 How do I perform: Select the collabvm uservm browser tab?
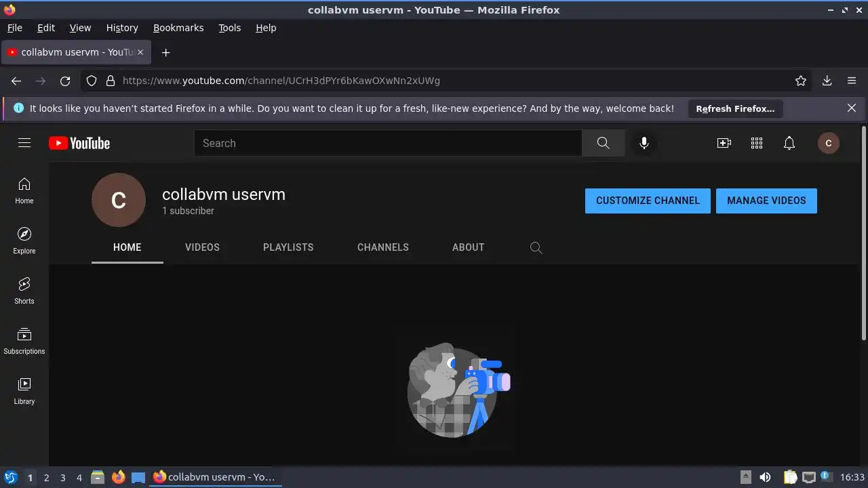(x=76, y=52)
